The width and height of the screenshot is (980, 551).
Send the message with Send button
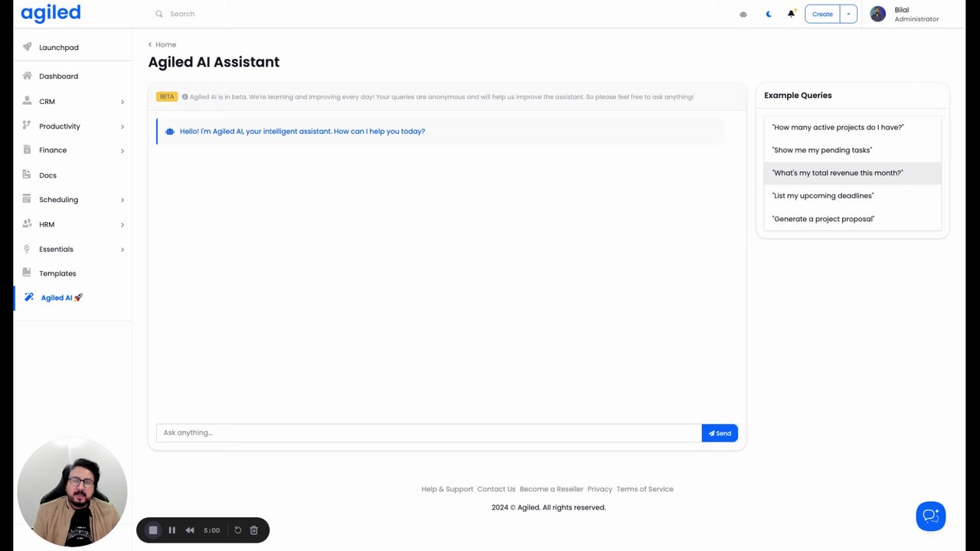pyautogui.click(x=719, y=433)
